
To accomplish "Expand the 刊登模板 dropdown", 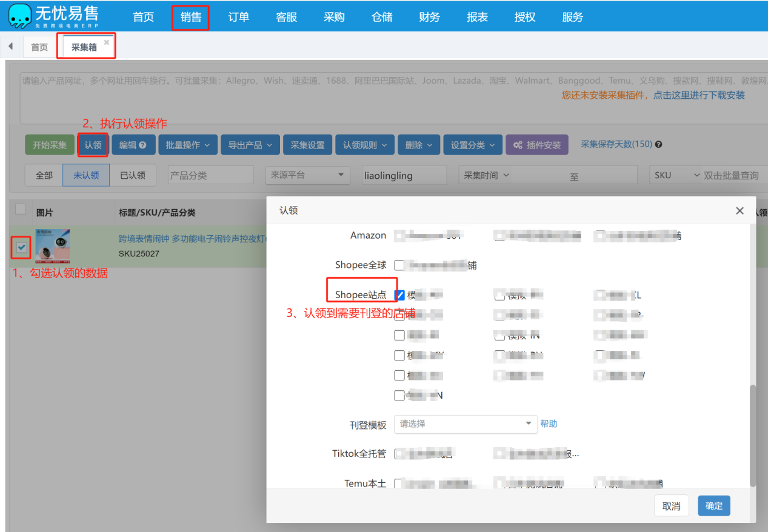I will pyautogui.click(x=465, y=424).
